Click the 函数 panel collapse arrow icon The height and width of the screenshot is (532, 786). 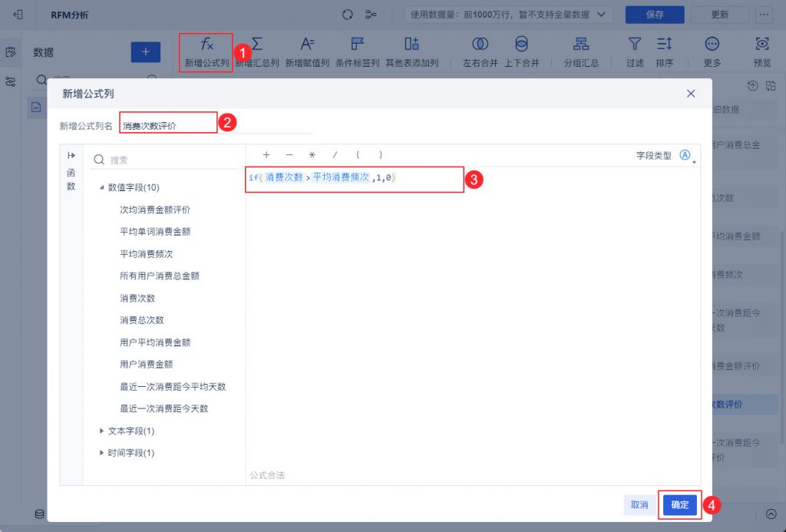71,155
